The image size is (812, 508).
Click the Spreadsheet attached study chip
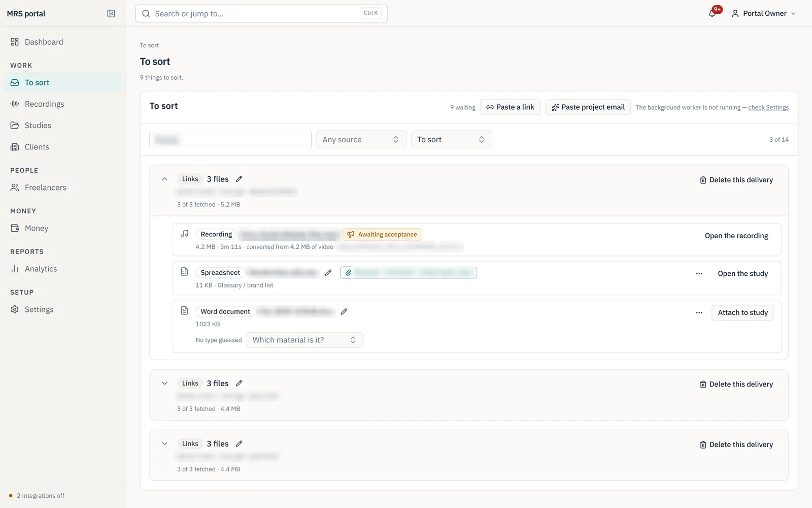pyautogui.click(x=408, y=273)
